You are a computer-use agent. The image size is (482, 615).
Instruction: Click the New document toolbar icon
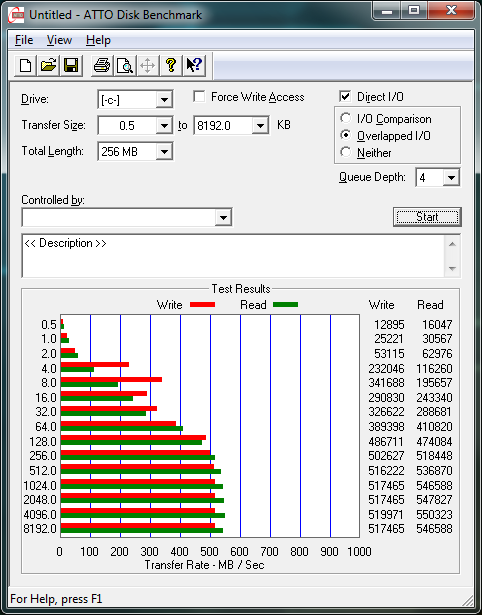point(25,65)
